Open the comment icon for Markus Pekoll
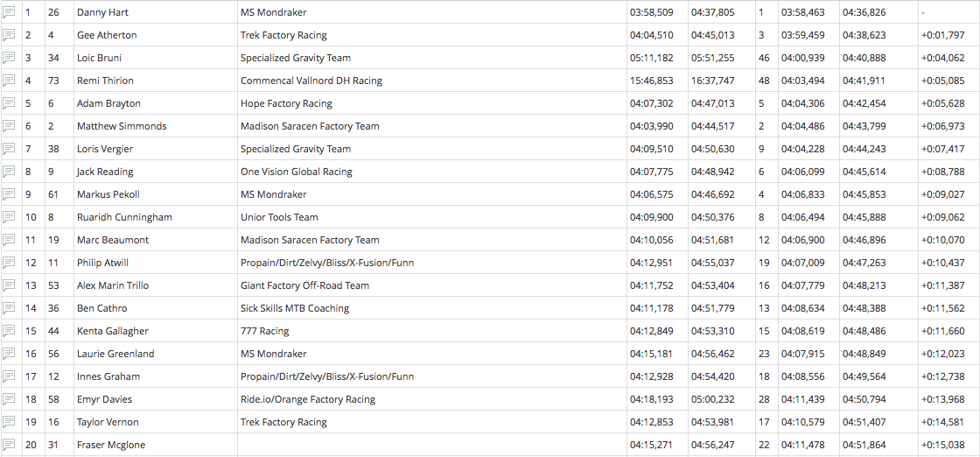The image size is (980, 457). coord(10,194)
